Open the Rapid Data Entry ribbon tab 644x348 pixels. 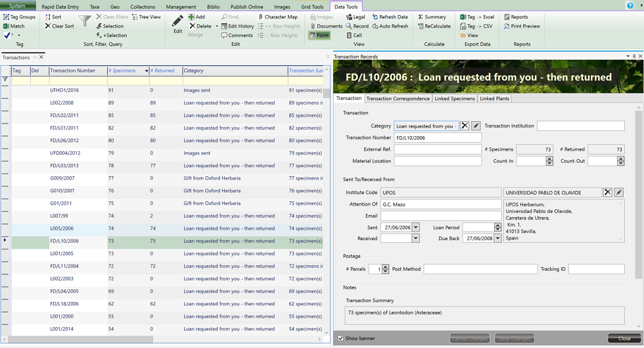pos(60,7)
